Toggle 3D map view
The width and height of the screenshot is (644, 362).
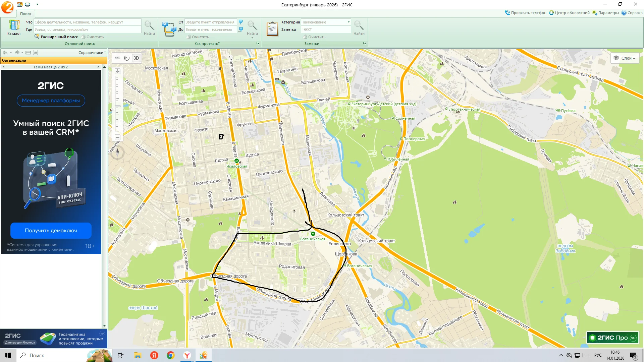click(136, 58)
